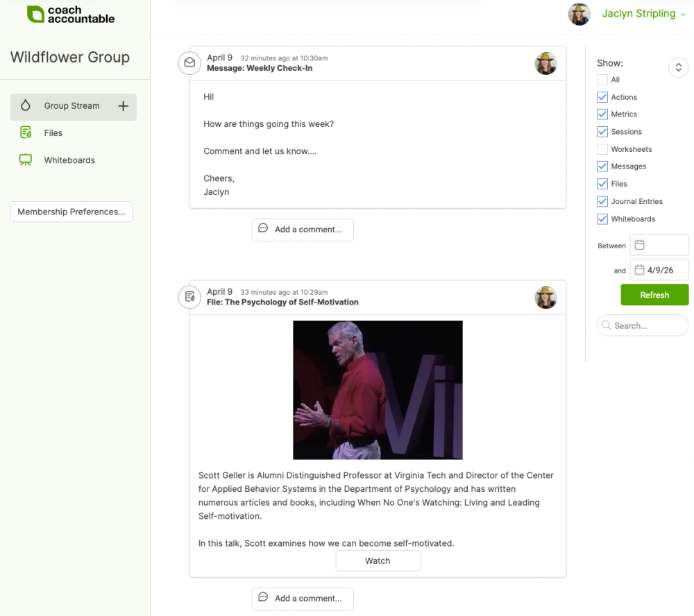Click author avatar on Self-Motivation file post
Screen dimensions: 694x616
point(545,298)
